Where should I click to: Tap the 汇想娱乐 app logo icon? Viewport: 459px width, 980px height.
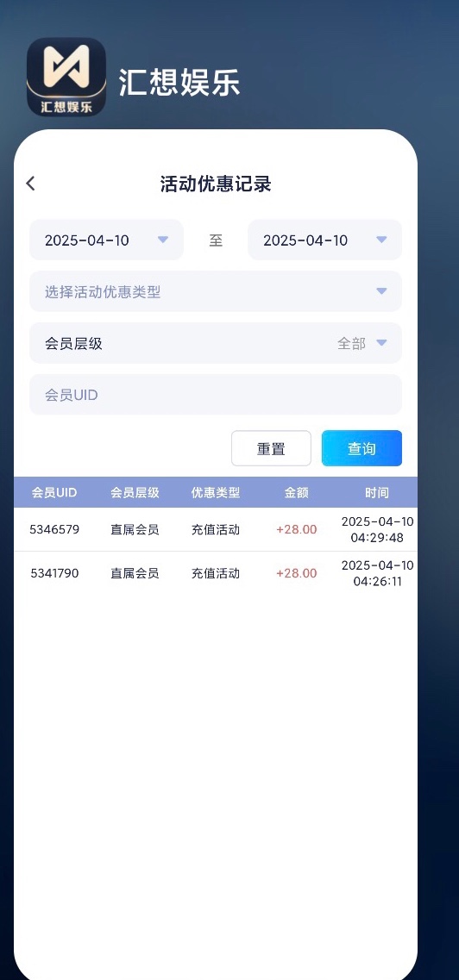point(66,76)
